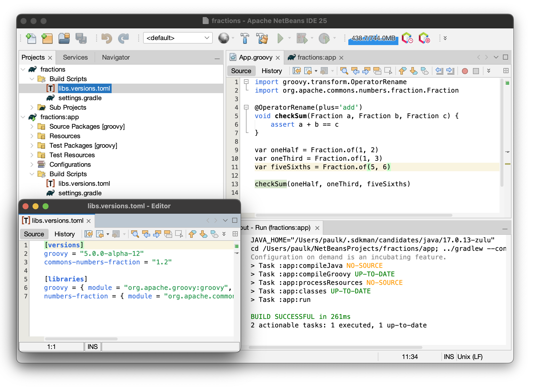Click the Profile Project gauge icon
The height and width of the screenshot is (392, 541).
[x=324, y=38]
